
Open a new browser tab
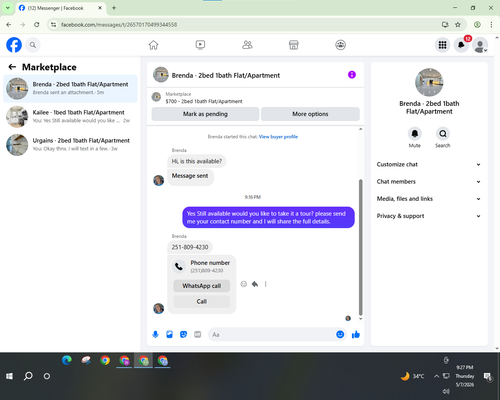[x=114, y=8]
